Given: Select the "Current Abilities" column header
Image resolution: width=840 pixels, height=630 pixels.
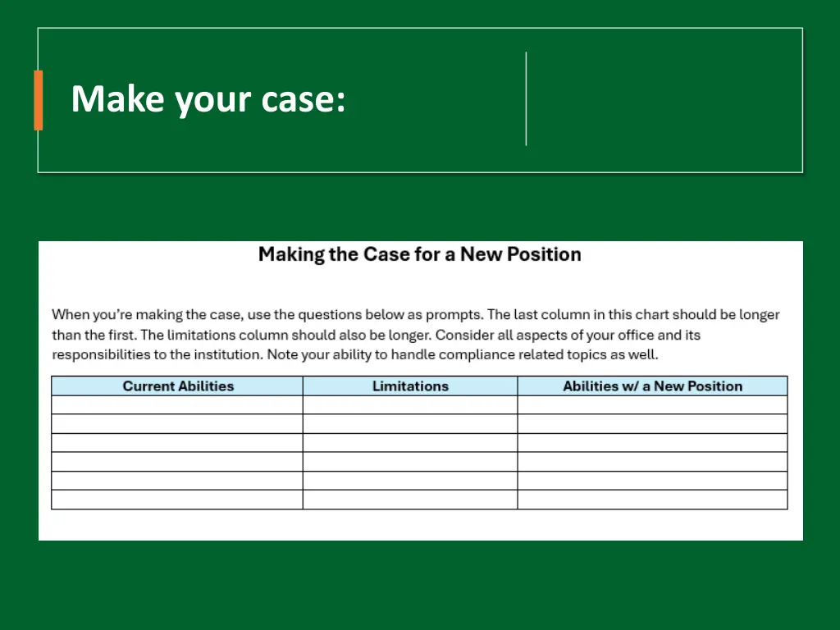Looking at the screenshot, I should click(x=177, y=386).
